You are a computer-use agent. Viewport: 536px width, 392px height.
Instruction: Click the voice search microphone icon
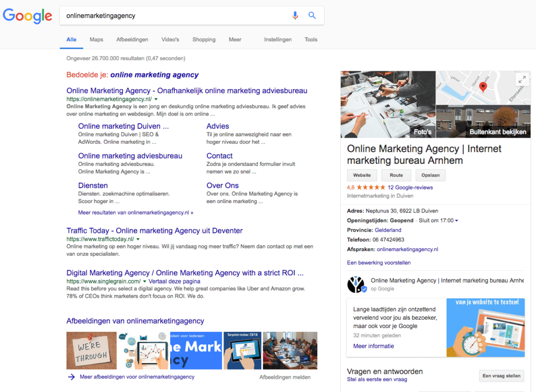[295, 16]
